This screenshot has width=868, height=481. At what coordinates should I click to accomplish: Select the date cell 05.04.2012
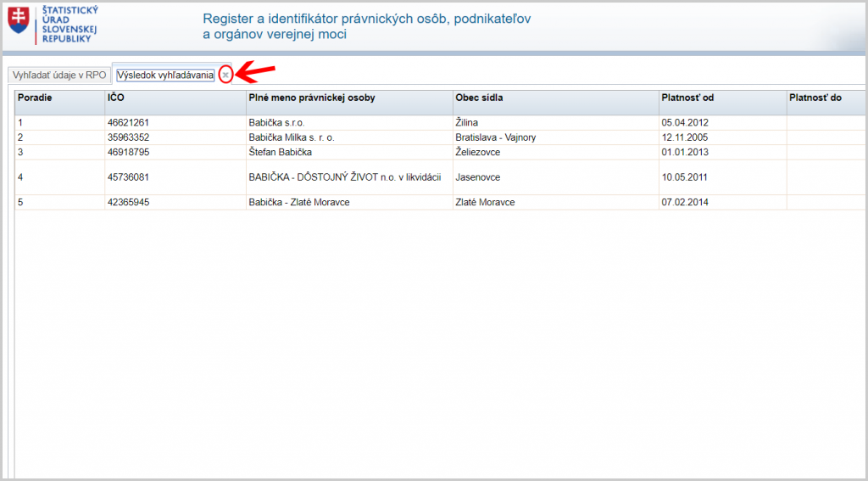click(722, 122)
